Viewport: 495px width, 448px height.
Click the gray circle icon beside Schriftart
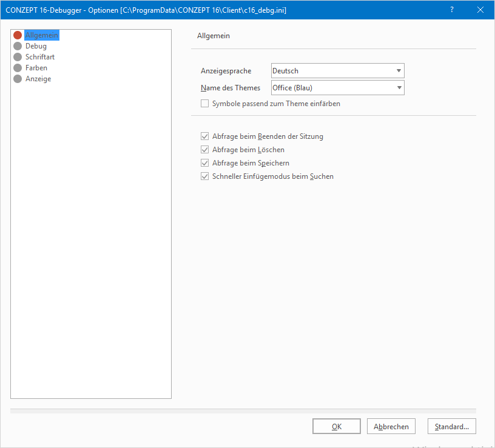click(18, 57)
